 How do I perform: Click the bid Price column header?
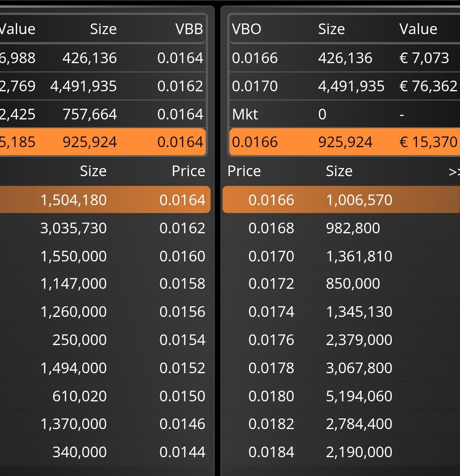click(188, 171)
